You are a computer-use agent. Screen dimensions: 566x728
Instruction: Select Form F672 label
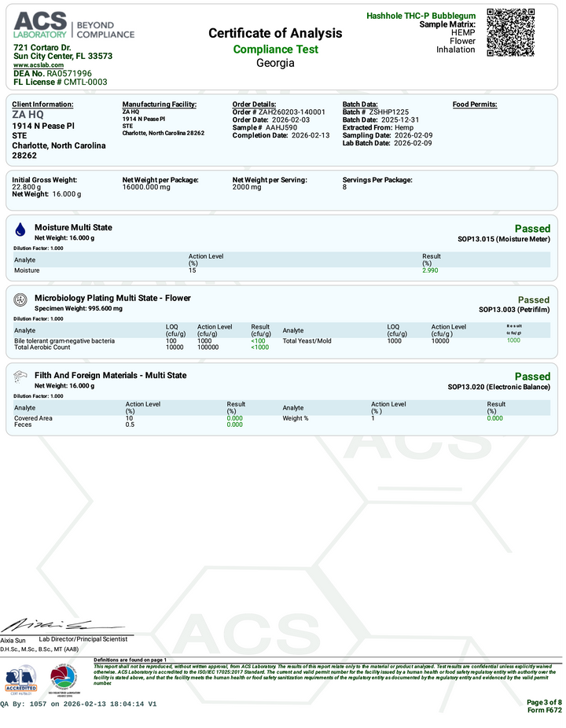[x=545, y=711]
